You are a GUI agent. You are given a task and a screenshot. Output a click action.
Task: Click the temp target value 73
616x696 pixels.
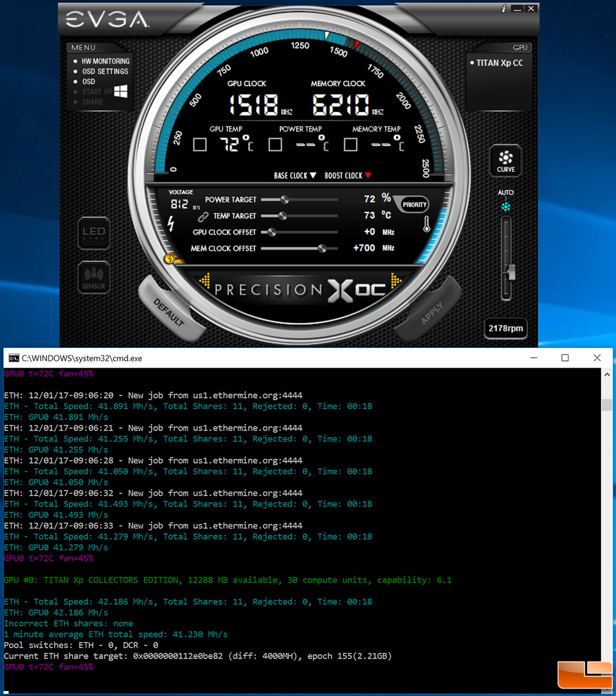pyautogui.click(x=370, y=216)
